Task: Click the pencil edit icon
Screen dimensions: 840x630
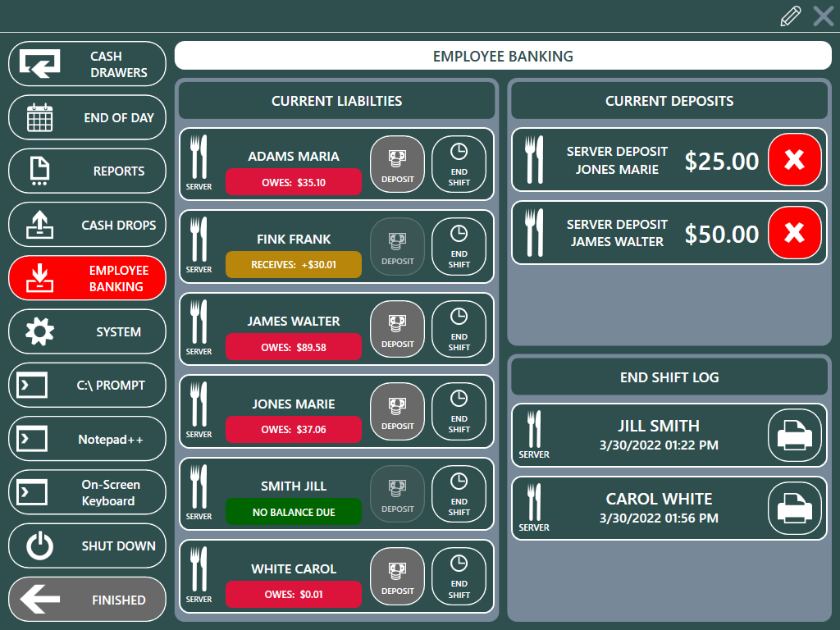Action: pyautogui.click(x=791, y=16)
